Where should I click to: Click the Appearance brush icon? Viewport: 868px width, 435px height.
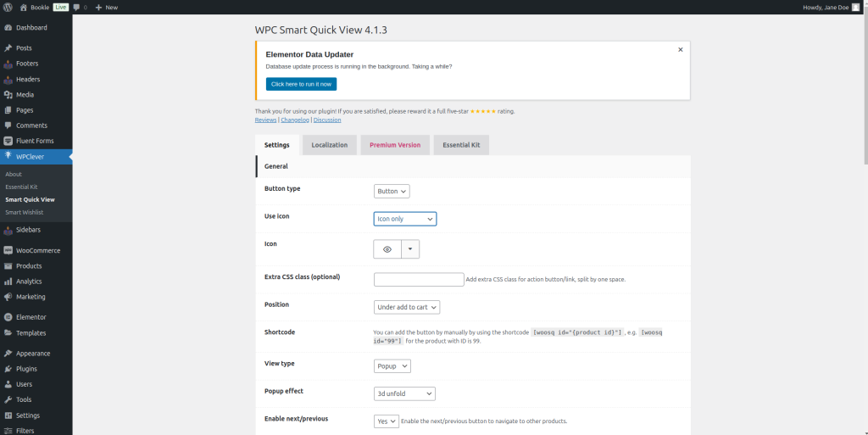(8, 353)
